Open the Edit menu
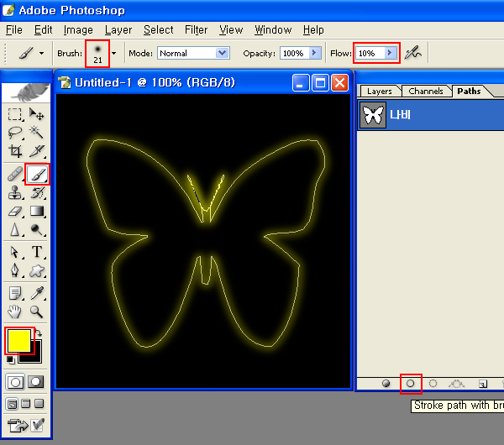The image size is (504, 445). (x=43, y=30)
